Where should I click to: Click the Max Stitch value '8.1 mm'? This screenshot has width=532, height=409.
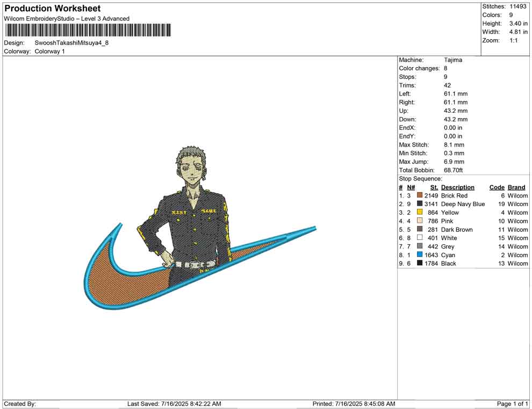click(454, 145)
